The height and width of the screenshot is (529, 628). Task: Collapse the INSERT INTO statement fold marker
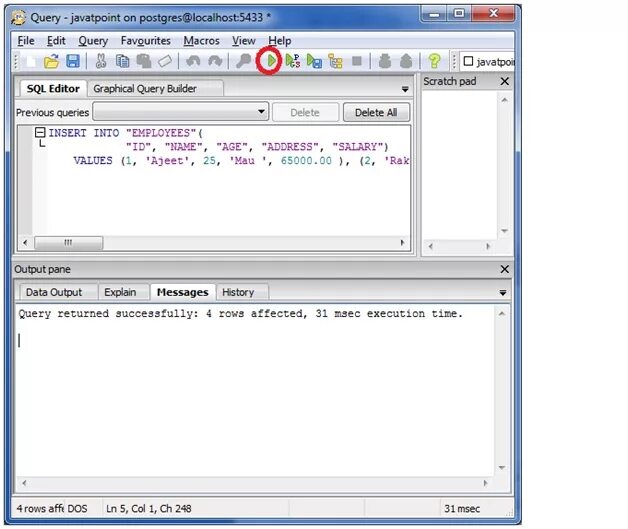click(40, 132)
